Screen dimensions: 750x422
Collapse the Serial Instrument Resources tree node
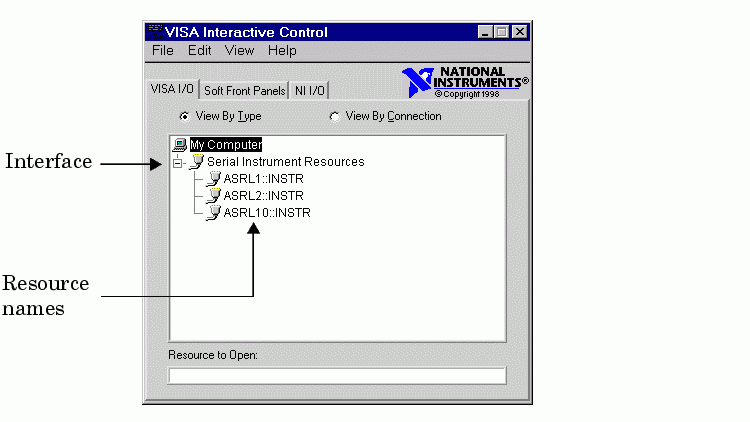[x=177, y=163]
